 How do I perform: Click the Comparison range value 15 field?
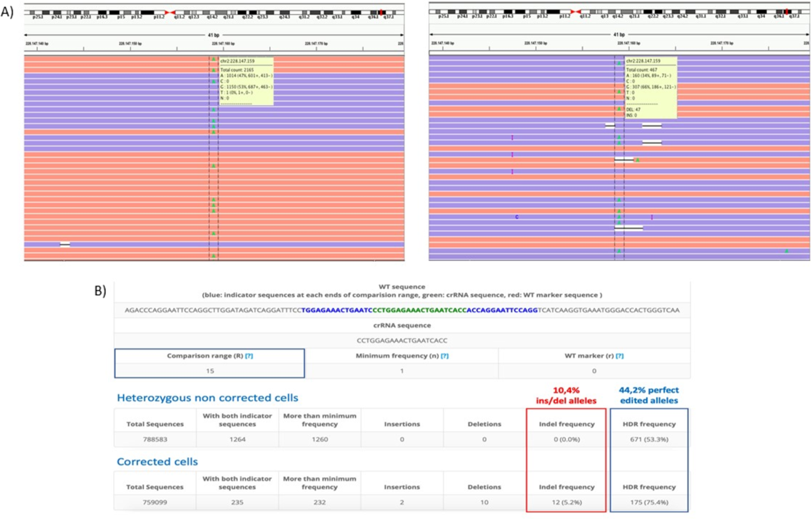(210, 371)
